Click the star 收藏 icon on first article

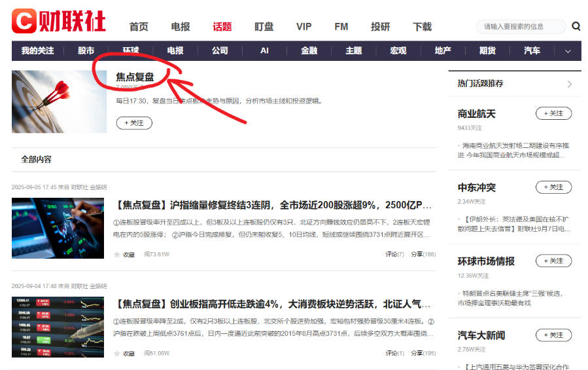117,254
